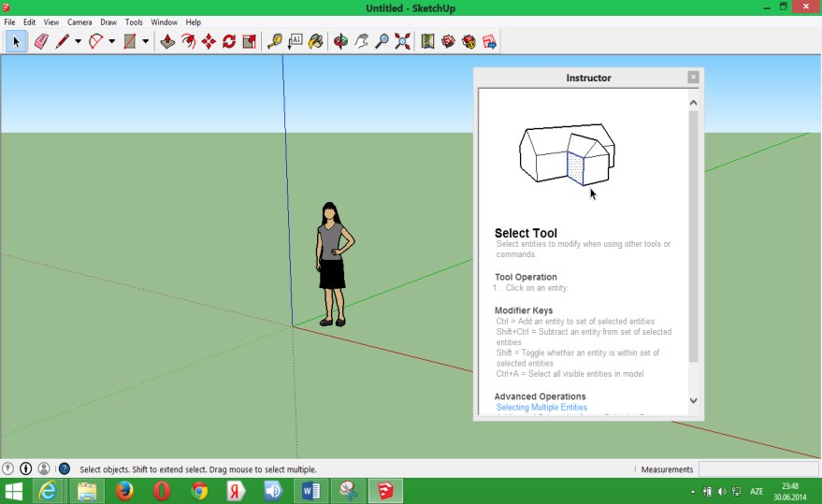This screenshot has height=504, width=822.
Task: Click the Instructor vertical scrollbar thumb
Action: click(x=693, y=236)
